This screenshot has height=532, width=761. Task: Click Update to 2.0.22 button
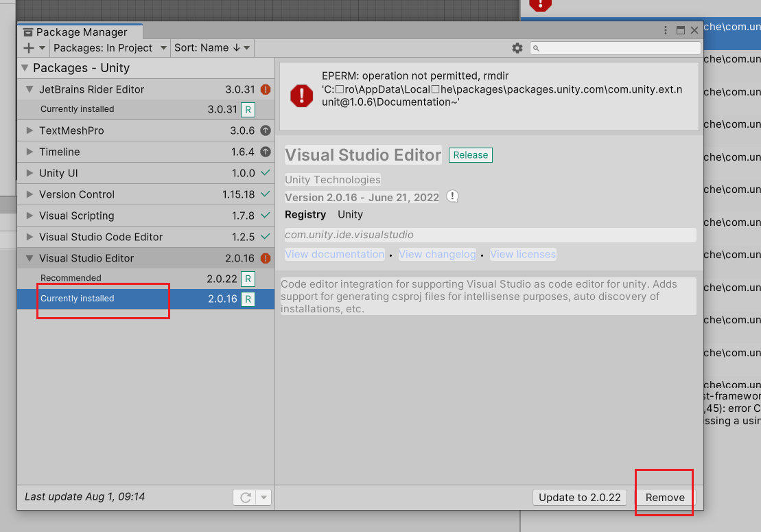coord(579,498)
